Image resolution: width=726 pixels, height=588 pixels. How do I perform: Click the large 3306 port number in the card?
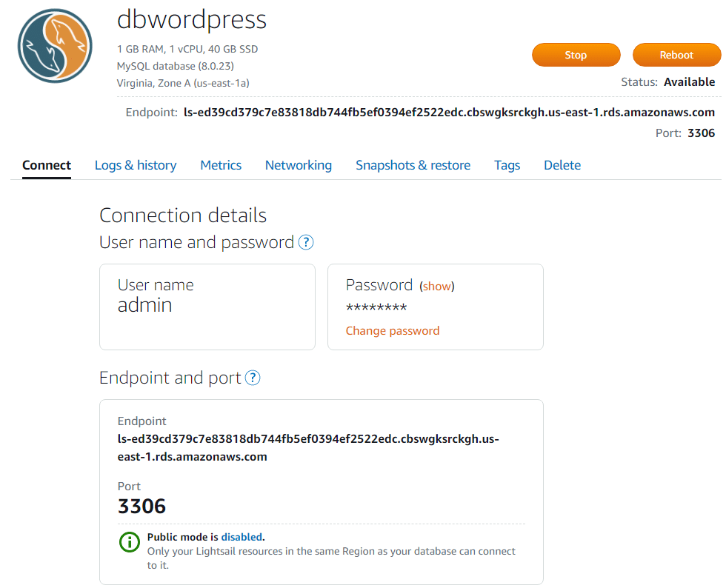click(x=141, y=506)
